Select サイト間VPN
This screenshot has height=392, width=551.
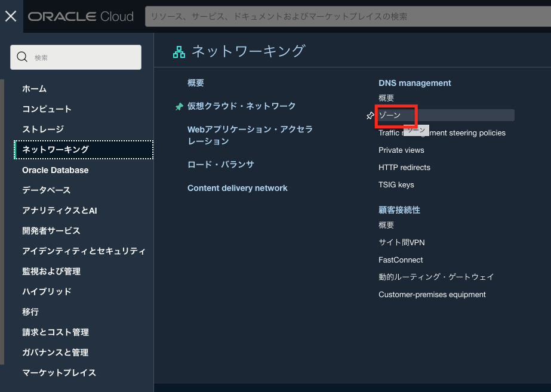coord(402,242)
